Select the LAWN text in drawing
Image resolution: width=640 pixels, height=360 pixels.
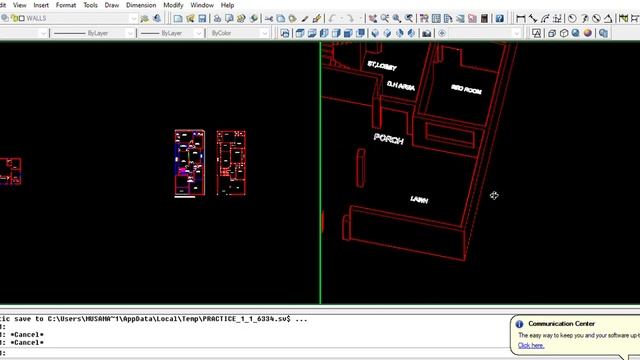click(419, 200)
